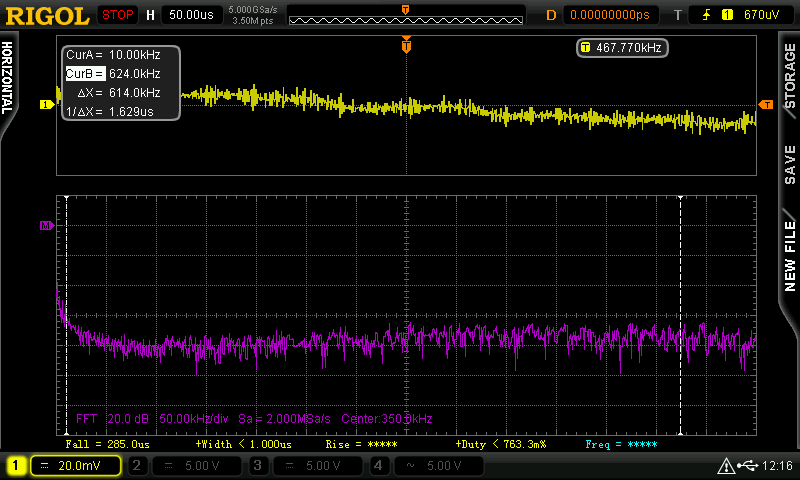Click the H horizontal label in the top bar
800x480 pixels.
[151, 15]
